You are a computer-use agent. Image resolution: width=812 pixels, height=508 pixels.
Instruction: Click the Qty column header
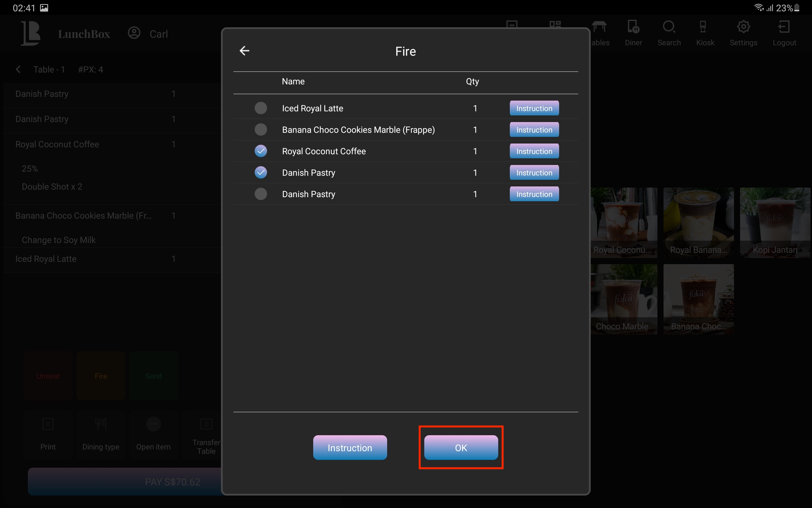pyautogui.click(x=472, y=82)
